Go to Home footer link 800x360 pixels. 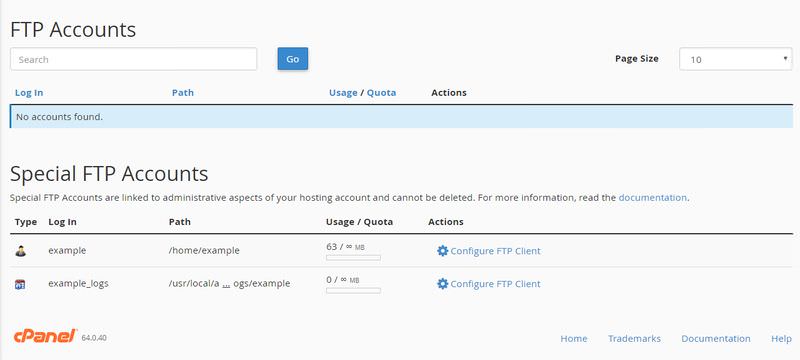coord(574,339)
